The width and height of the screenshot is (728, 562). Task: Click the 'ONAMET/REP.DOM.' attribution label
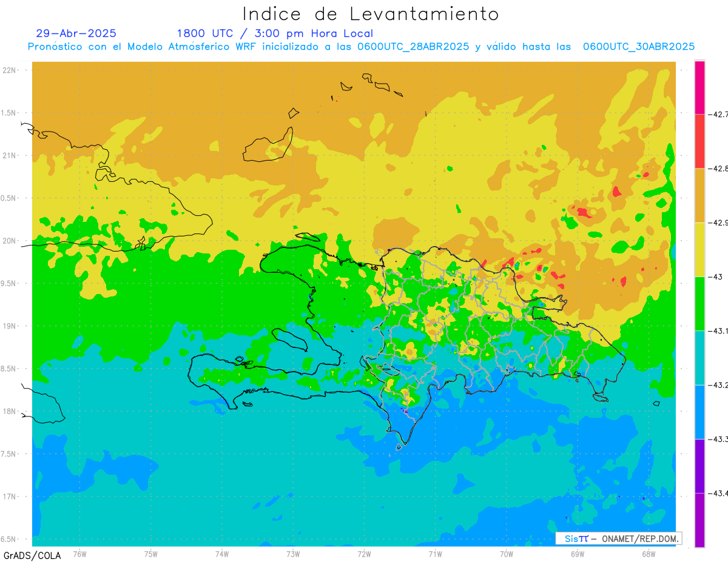pyautogui.click(x=639, y=538)
